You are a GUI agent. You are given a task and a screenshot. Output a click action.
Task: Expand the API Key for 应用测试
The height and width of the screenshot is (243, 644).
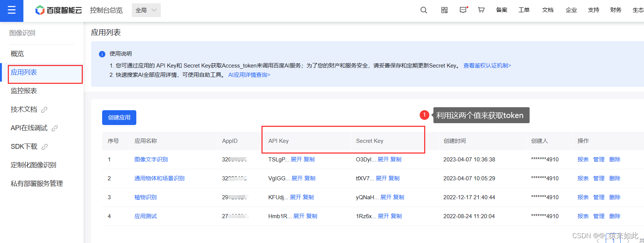[x=299, y=216]
